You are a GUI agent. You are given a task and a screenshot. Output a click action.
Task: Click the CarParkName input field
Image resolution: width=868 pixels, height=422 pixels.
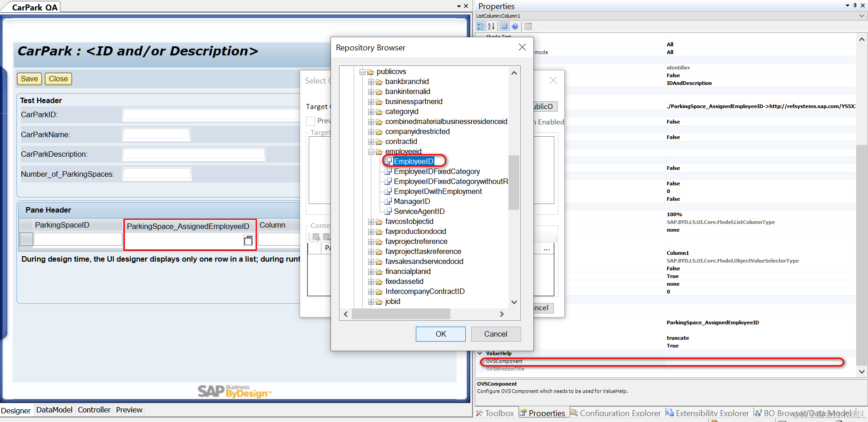(x=156, y=134)
